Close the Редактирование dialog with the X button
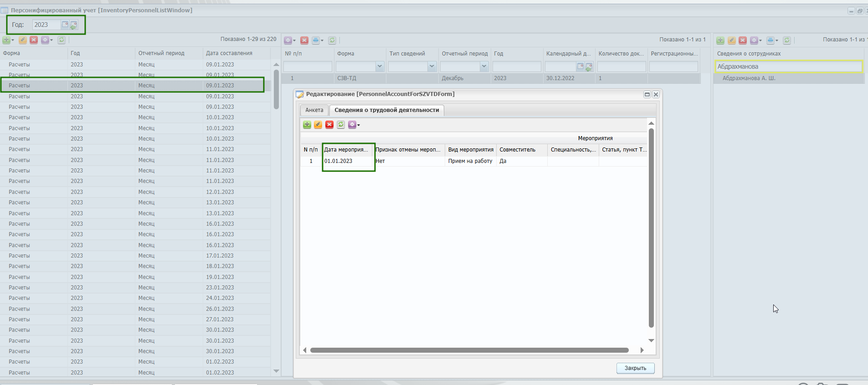 656,94
